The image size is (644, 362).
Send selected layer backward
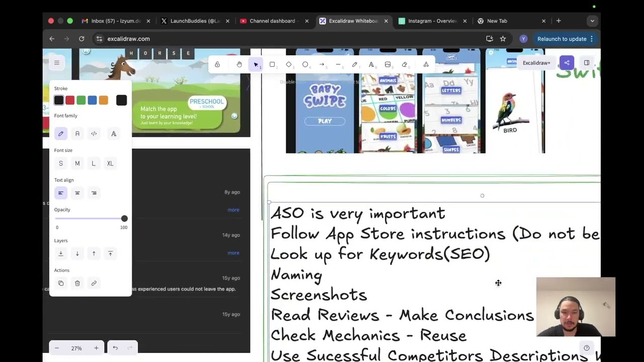point(77,253)
